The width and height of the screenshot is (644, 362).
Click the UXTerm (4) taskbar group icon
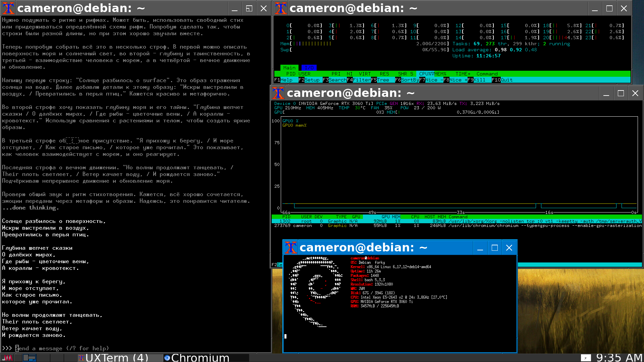[x=81, y=358]
